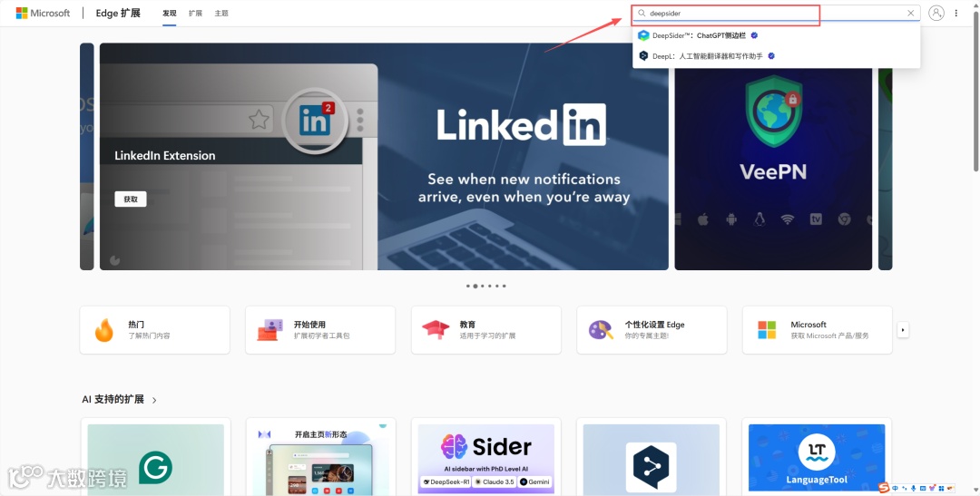The image size is (980, 496).
Task: Click the Sogou S input method icon
Action: tap(884, 488)
